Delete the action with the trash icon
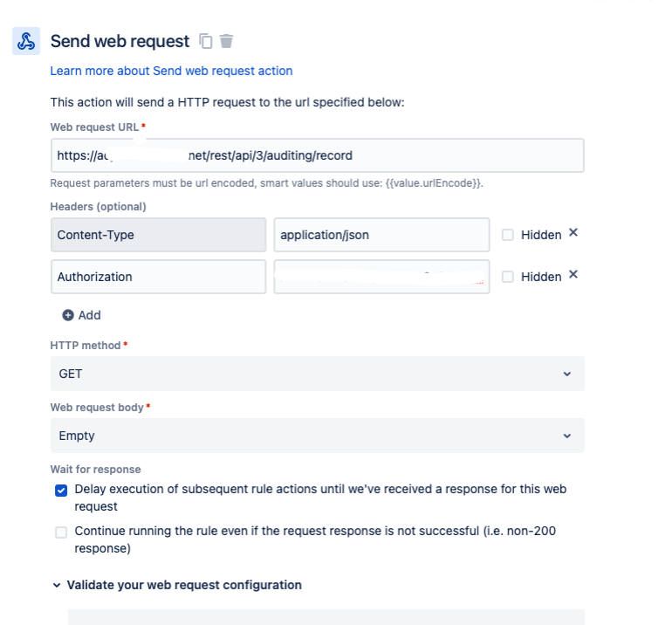This screenshot has height=625, width=672. [x=226, y=41]
